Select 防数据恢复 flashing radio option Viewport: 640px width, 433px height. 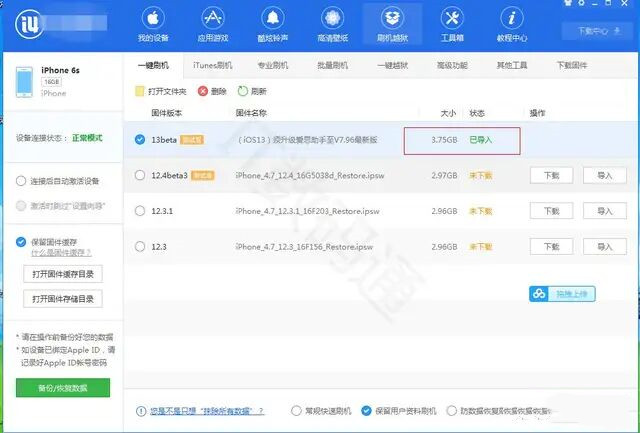click(x=451, y=411)
